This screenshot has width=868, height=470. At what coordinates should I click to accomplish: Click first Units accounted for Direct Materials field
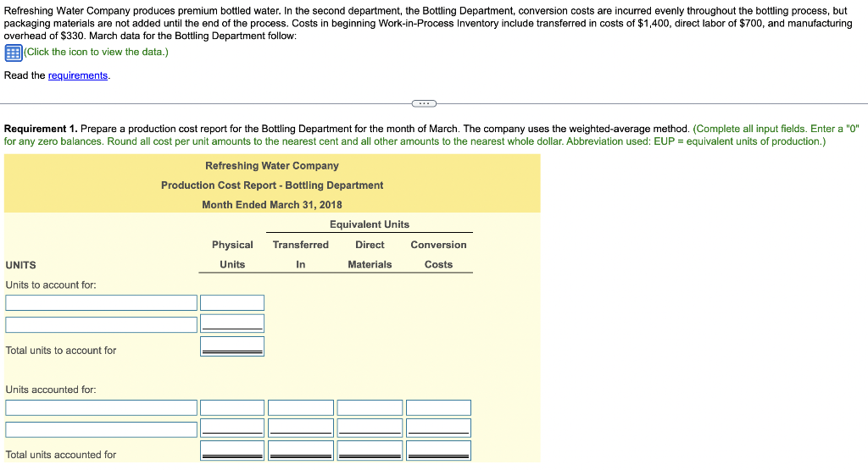click(370, 407)
